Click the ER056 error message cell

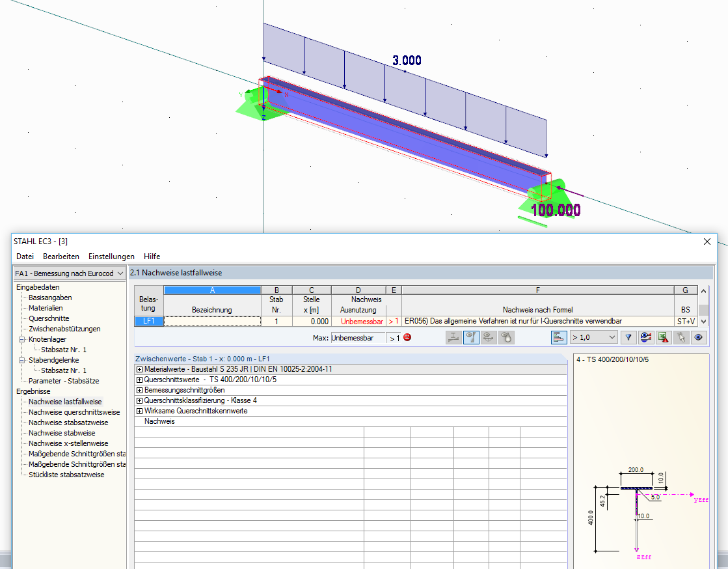[537, 321]
